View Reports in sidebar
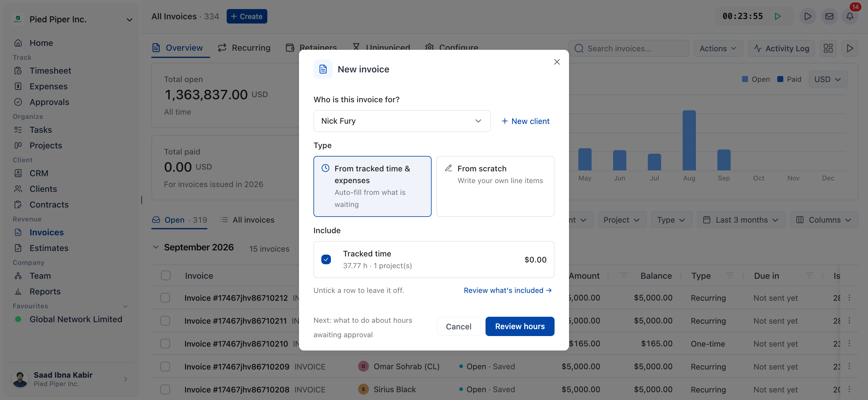The width and height of the screenshot is (868, 400). (x=45, y=291)
